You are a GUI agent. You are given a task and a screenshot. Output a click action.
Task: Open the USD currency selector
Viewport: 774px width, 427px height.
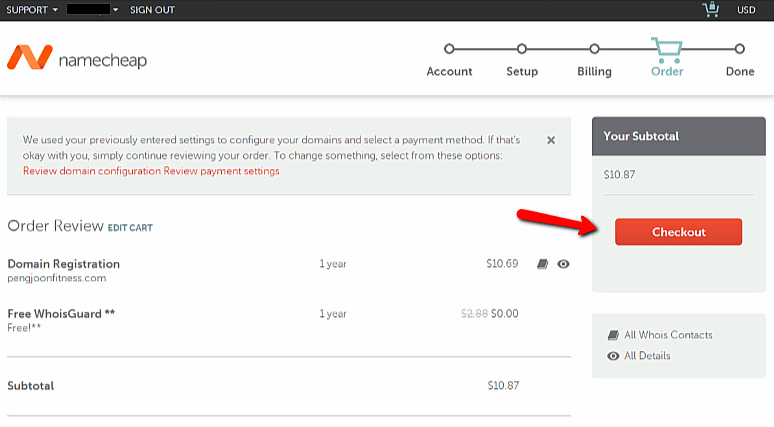(x=746, y=10)
